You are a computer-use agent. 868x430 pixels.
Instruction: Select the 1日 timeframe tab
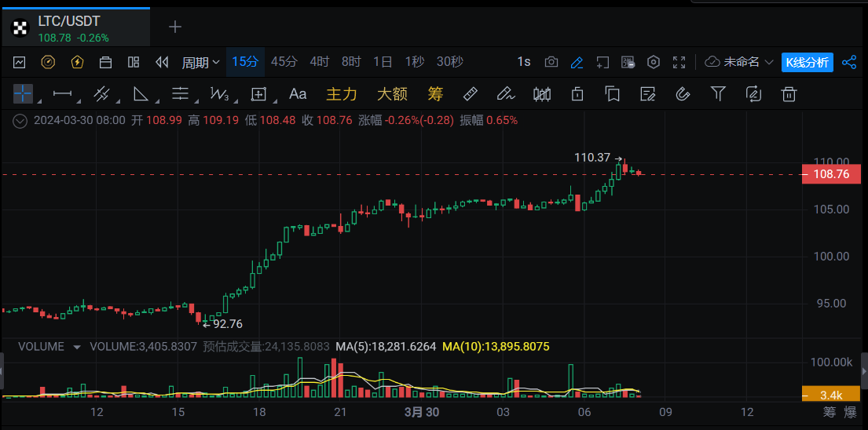383,62
